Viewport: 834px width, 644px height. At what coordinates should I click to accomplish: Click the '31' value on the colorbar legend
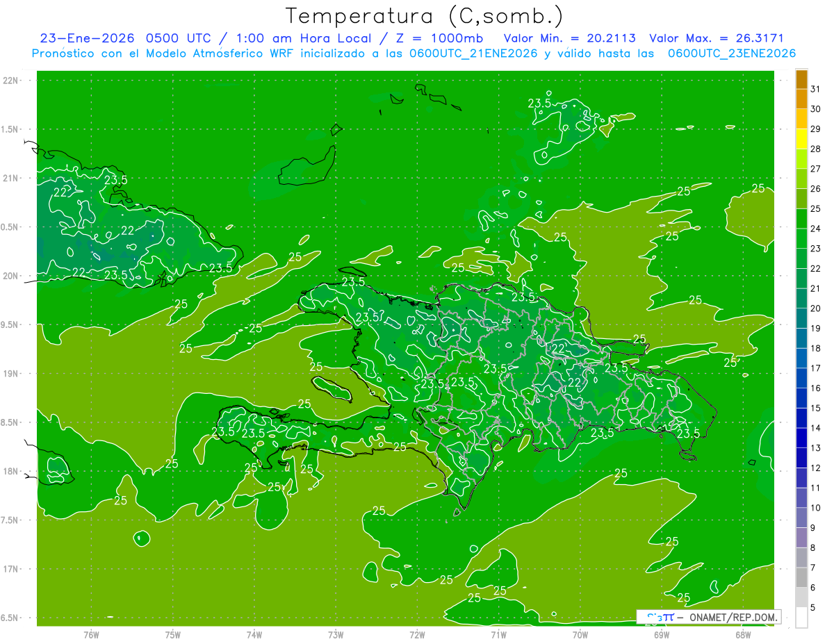click(x=815, y=89)
